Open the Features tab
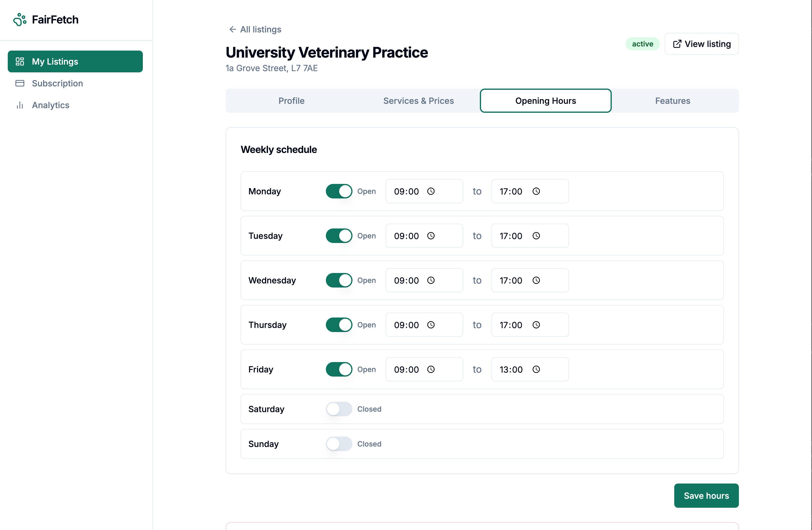This screenshot has width=812, height=530. [x=672, y=101]
